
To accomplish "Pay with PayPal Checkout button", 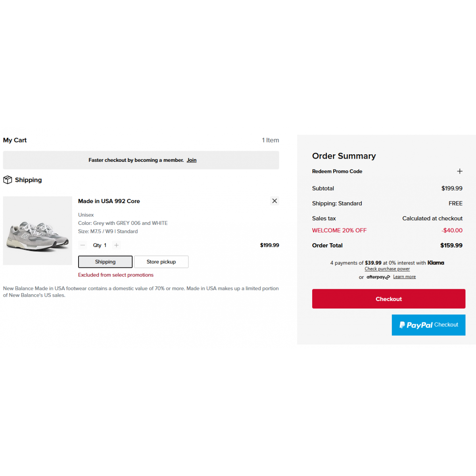I will click(x=428, y=325).
